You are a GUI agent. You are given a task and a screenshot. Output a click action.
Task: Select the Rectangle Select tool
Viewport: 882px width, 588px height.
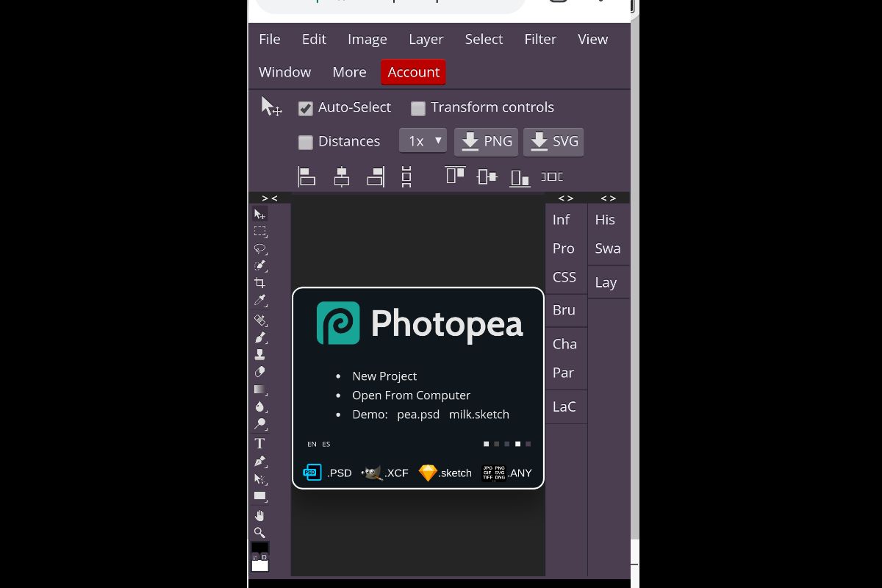259,232
